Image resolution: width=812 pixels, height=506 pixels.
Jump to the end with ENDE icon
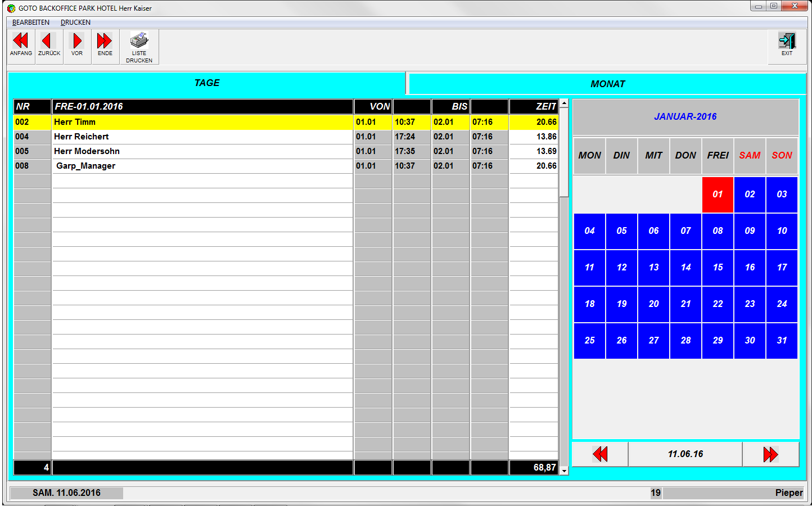coord(105,41)
